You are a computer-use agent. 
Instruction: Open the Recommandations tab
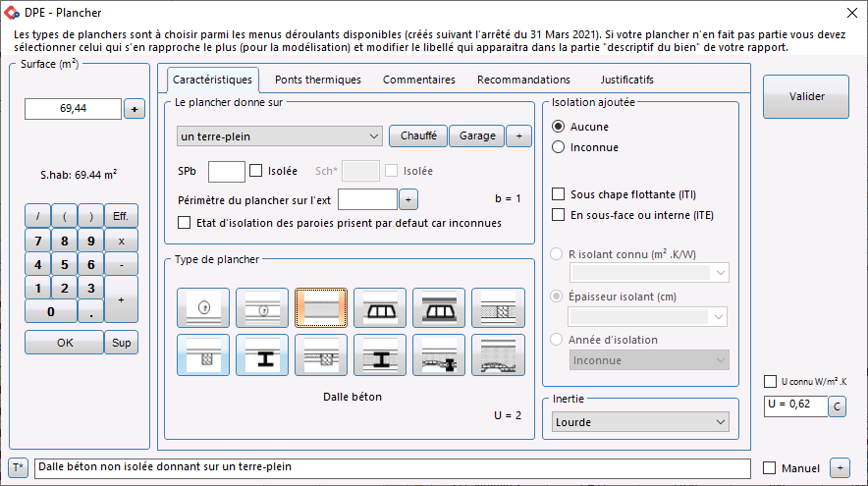[x=523, y=80]
